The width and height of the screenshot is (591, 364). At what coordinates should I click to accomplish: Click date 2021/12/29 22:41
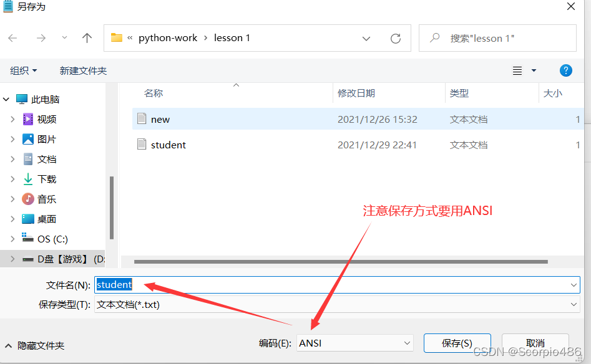tap(377, 145)
